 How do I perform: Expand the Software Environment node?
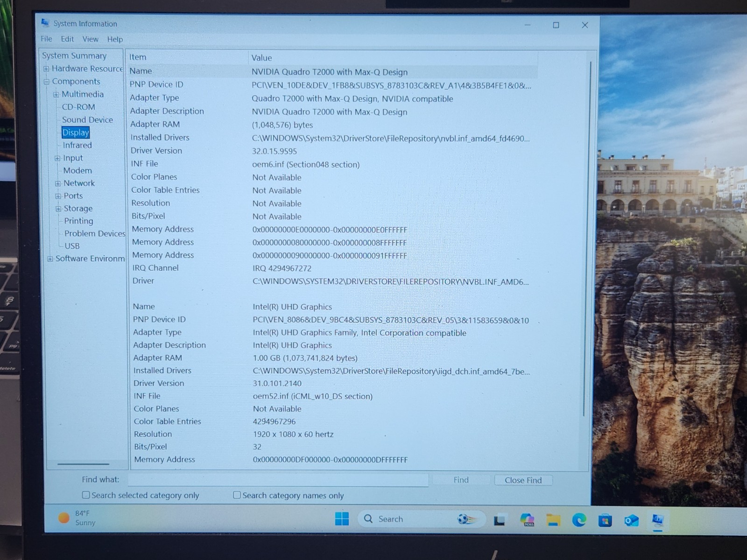pyautogui.click(x=50, y=259)
